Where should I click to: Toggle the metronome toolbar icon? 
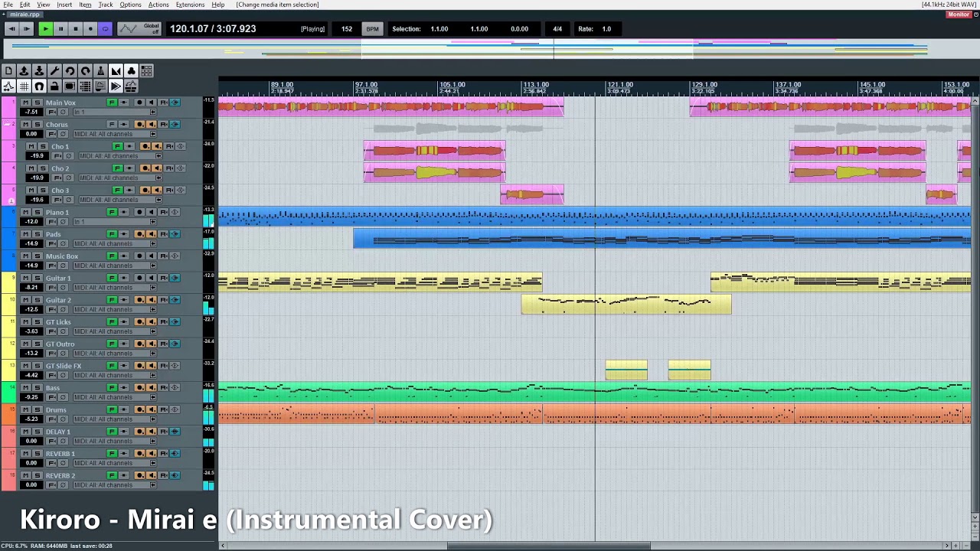pos(100,70)
